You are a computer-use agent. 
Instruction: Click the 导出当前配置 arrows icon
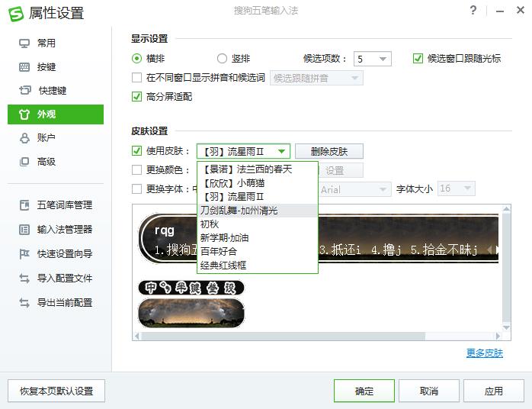click(x=24, y=303)
